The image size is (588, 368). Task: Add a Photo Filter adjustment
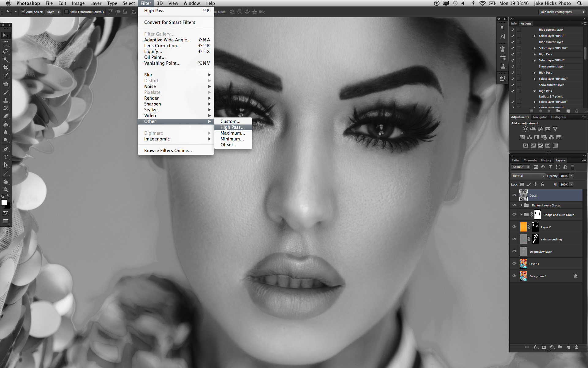pos(544,137)
